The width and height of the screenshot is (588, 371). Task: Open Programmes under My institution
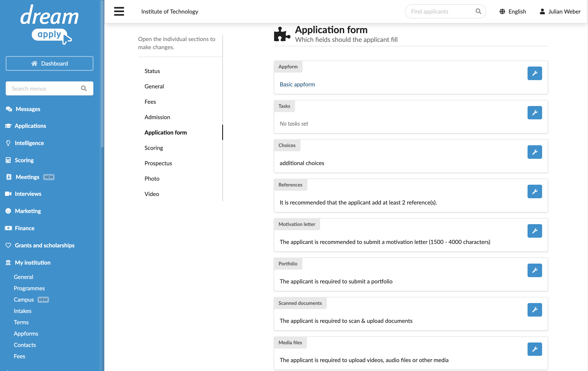(29, 288)
